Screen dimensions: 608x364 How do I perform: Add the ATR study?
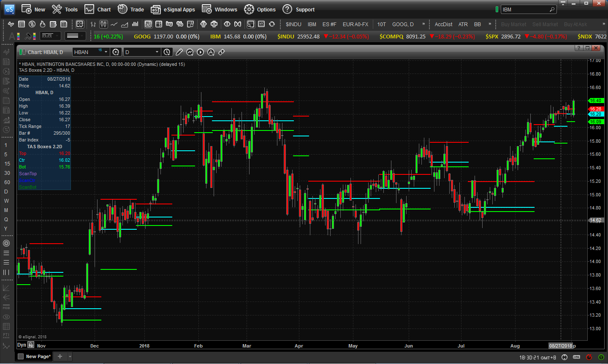tap(463, 24)
